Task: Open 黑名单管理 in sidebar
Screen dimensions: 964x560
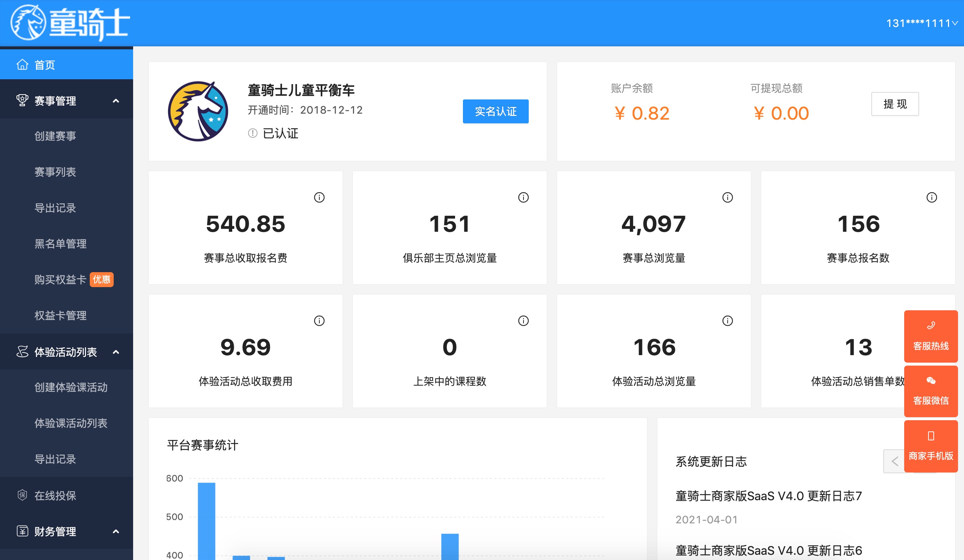Action: (x=61, y=244)
